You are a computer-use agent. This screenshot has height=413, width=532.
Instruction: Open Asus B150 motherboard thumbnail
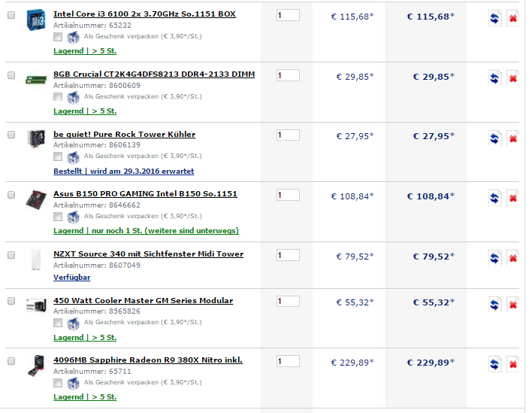coord(36,199)
